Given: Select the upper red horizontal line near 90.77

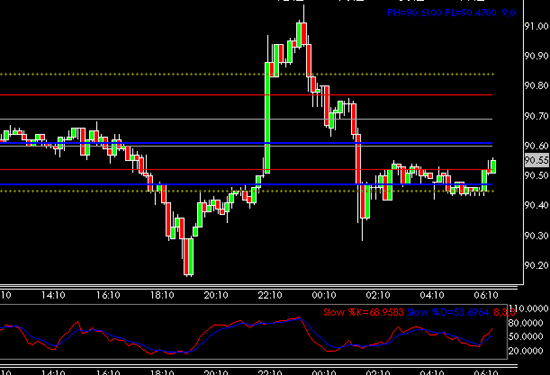Looking at the screenshot, I should click(246, 95).
